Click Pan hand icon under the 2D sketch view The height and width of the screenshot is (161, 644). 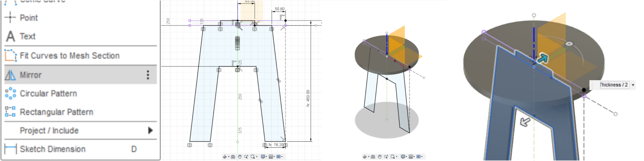click(240, 157)
